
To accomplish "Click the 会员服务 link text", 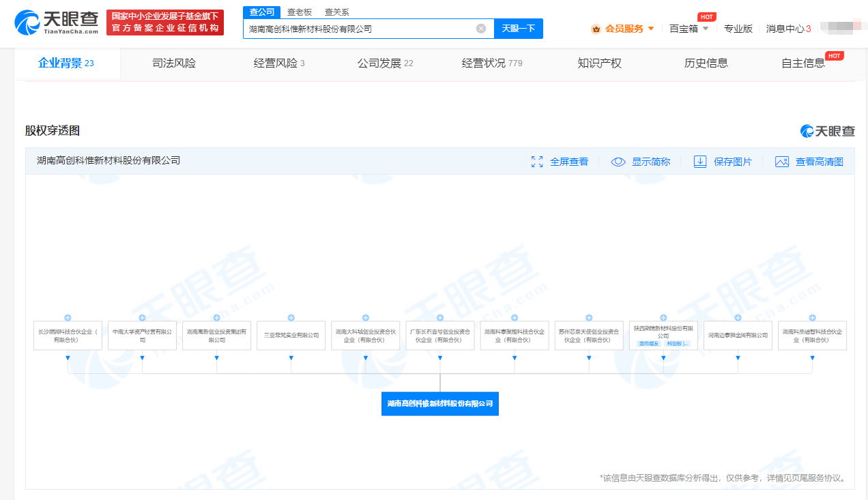I will [x=624, y=29].
